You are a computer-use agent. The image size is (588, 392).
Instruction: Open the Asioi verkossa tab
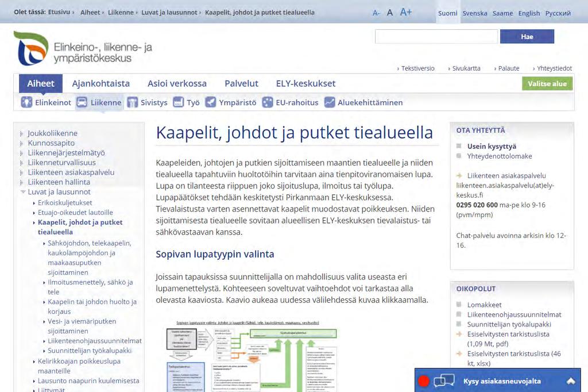[177, 83]
